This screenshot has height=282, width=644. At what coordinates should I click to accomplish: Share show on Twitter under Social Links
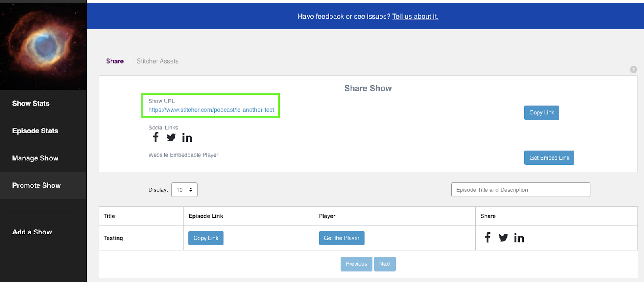171,137
